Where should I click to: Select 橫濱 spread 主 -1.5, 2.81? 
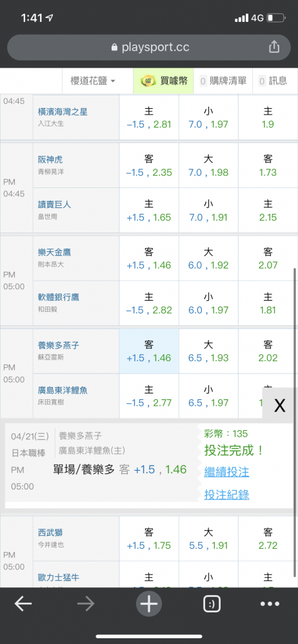(149, 117)
